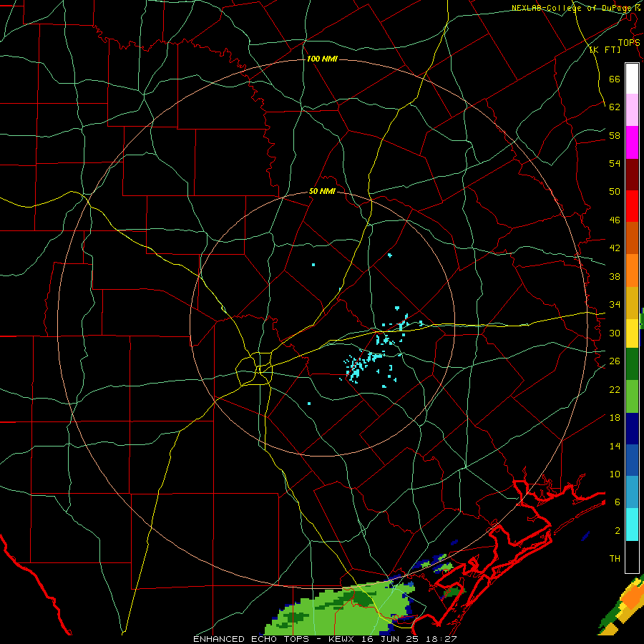Click the legend value 42
Screen dimensions: 644x644
[615, 248]
